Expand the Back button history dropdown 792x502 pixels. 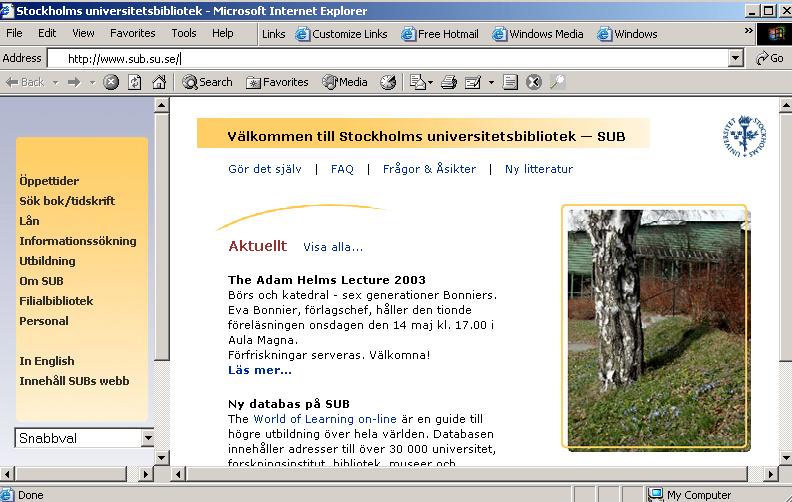(x=56, y=82)
